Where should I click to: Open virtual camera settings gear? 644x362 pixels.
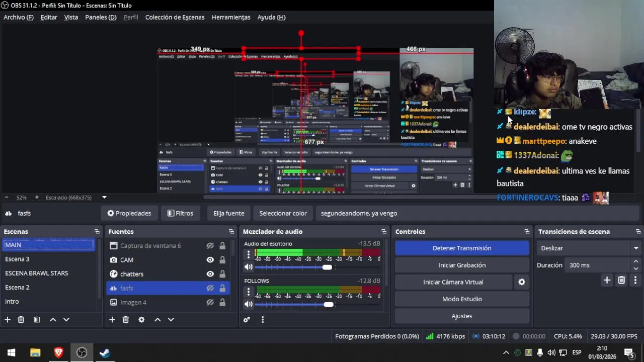[x=522, y=282]
